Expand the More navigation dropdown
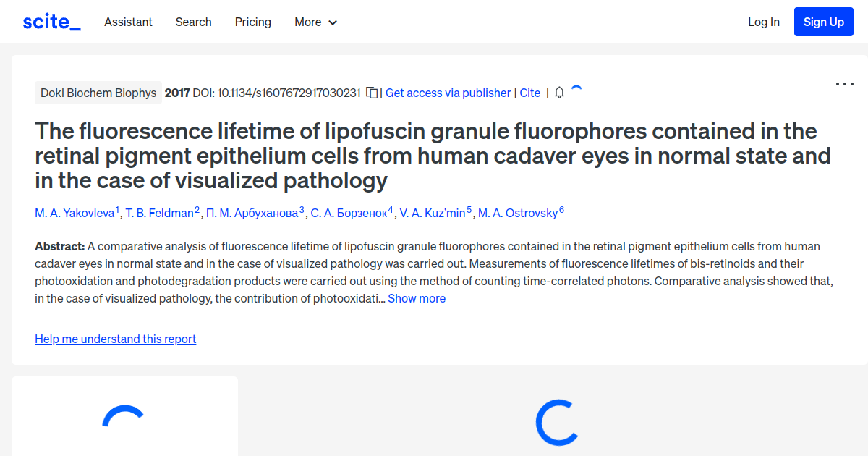Image resolution: width=868 pixels, height=456 pixels. pyautogui.click(x=315, y=22)
